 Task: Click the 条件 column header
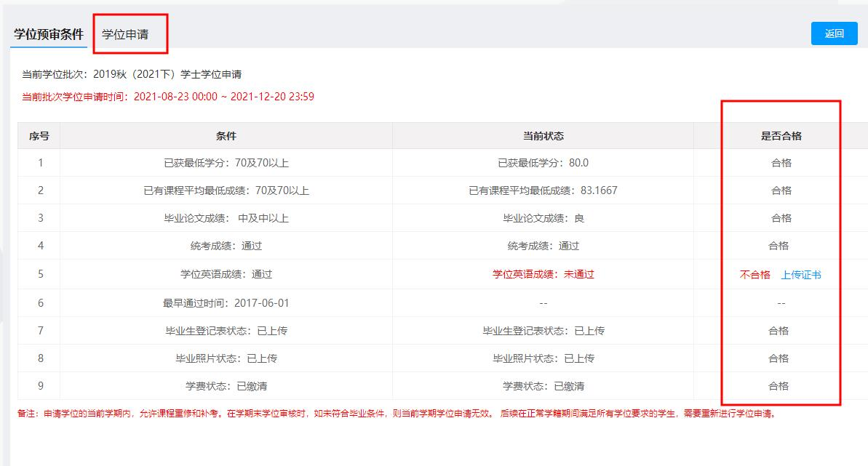226,136
